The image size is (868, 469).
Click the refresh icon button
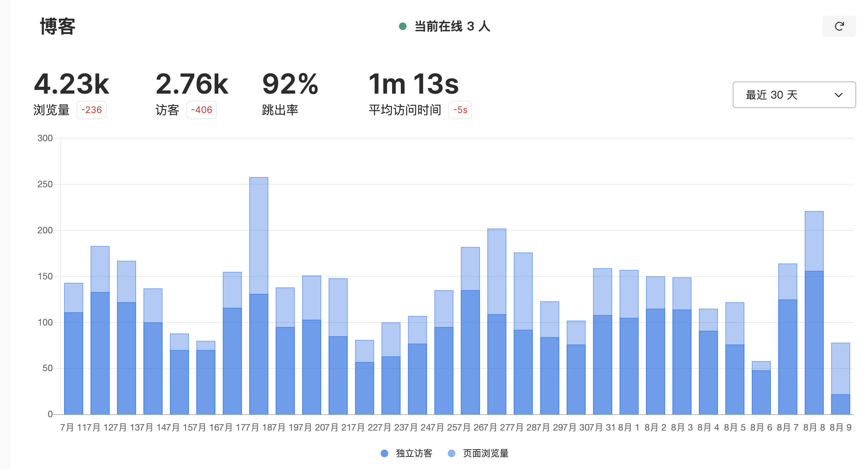pos(839,26)
